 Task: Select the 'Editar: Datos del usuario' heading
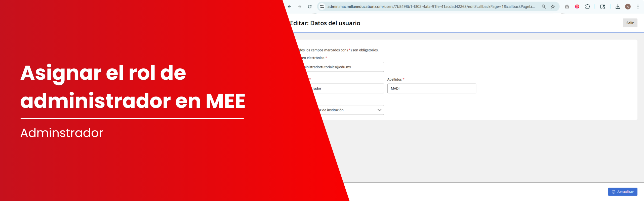coord(325,23)
